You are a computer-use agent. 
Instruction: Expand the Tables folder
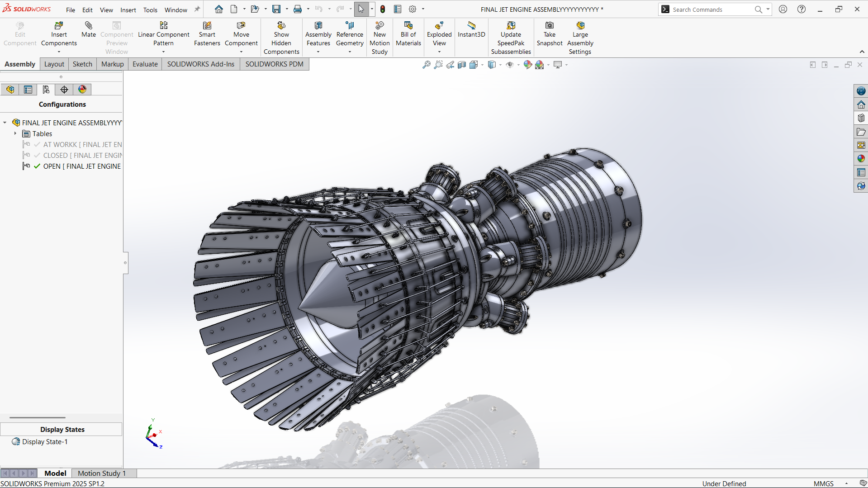pos(15,134)
